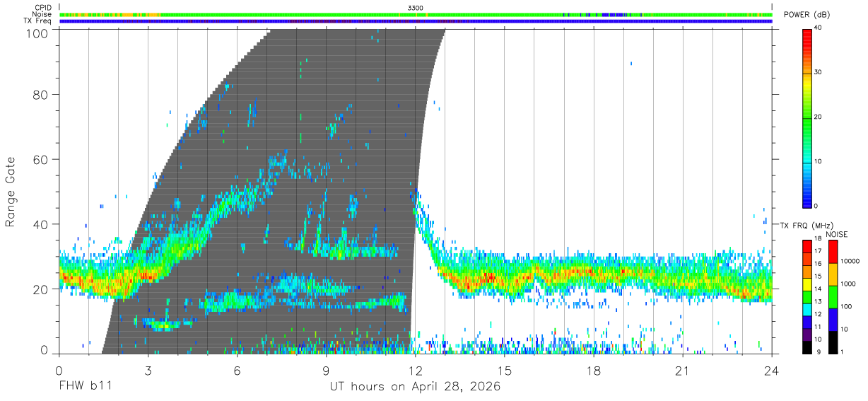
Task: Click the 40 label on POWER colorbar
Action: click(x=818, y=28)
